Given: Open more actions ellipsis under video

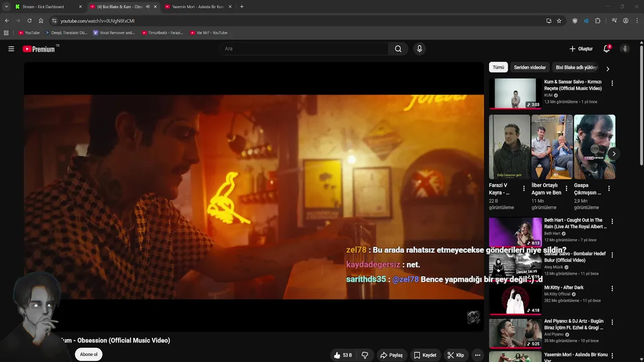Looking at the screenshot, I should pyautogui.click(x=477, y=355).
